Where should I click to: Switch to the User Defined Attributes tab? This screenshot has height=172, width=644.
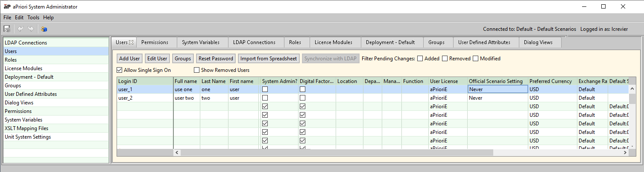(486, 42)
